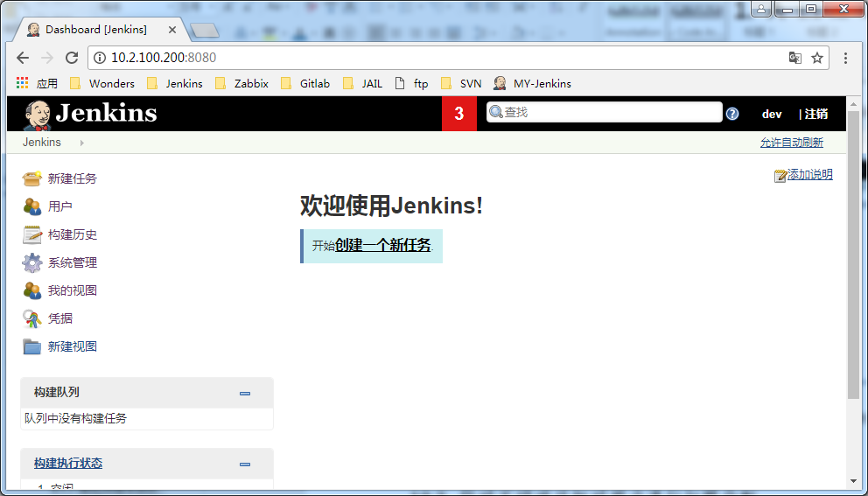Close the Dashboard [Jenkins] tab
868x496 pixels.
[x=172, y=30]
